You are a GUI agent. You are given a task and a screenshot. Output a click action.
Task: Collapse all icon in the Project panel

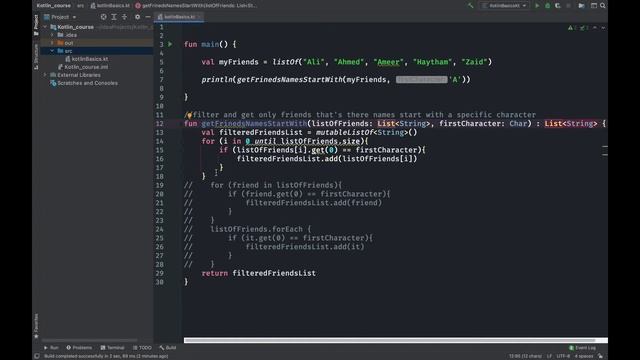(x=124, y=17)
